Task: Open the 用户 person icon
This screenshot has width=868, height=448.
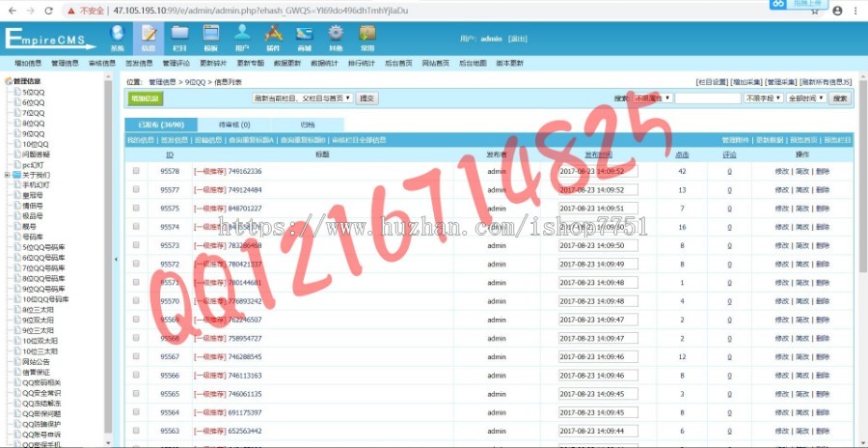Action: (x=242, y=33)
